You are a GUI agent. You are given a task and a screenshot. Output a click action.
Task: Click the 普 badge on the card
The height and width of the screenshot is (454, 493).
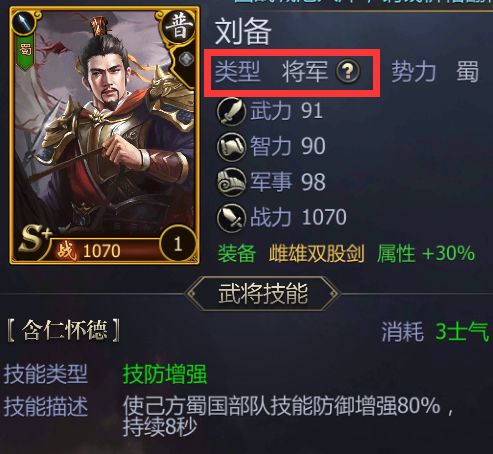coord(179,28)
